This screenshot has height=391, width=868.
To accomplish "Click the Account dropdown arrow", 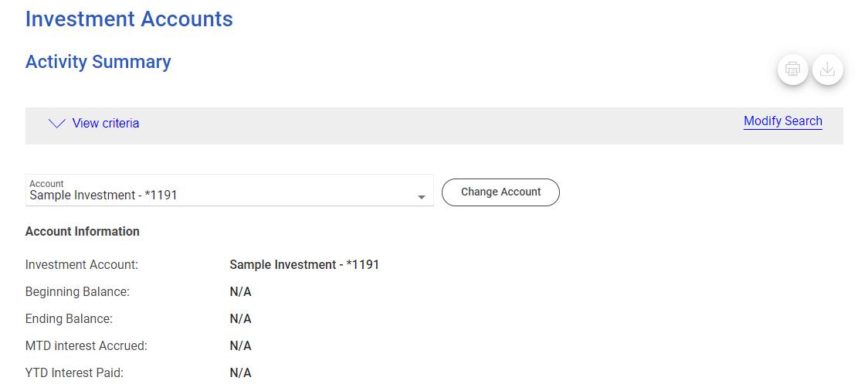I will pyautogui.click(x=422, y=197).
